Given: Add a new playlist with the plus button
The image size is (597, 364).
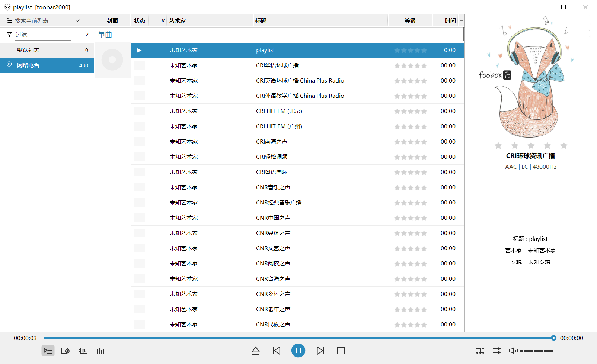Looking at the screenshot, I should pyautogui.click(x=89, y=20).
